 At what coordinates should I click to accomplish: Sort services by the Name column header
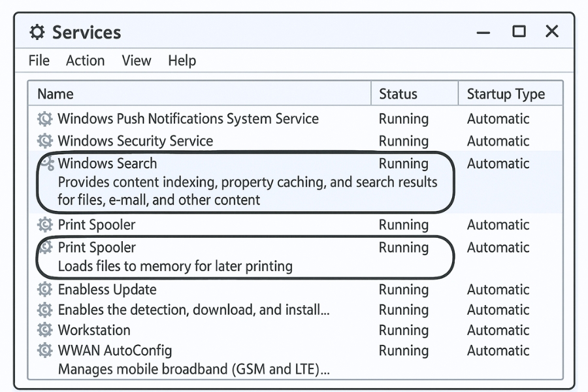tap(56, 94)
